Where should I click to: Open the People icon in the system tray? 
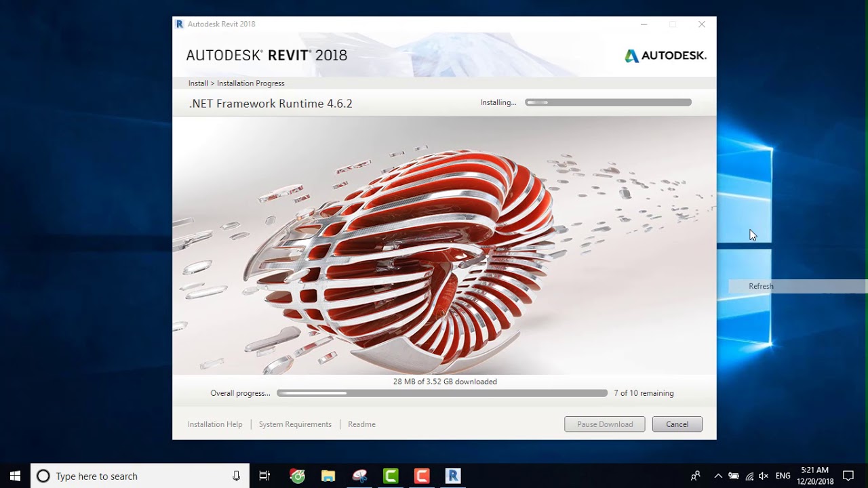695,476
